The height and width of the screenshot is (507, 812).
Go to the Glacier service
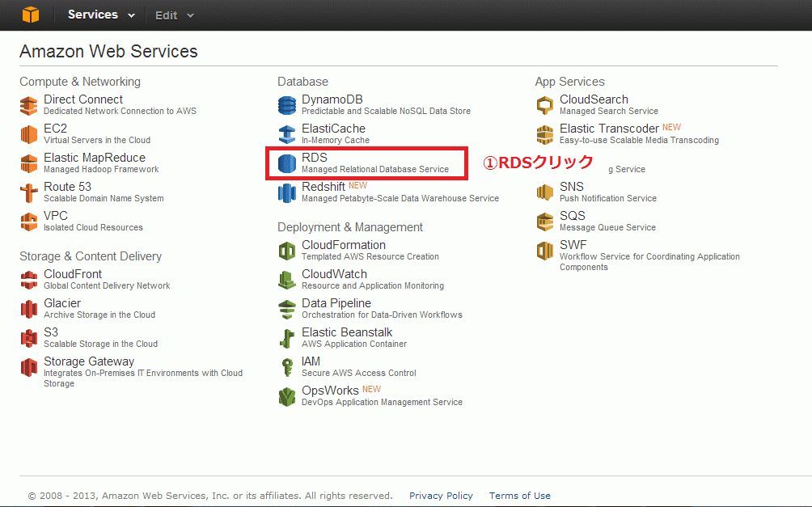(62, 303)
